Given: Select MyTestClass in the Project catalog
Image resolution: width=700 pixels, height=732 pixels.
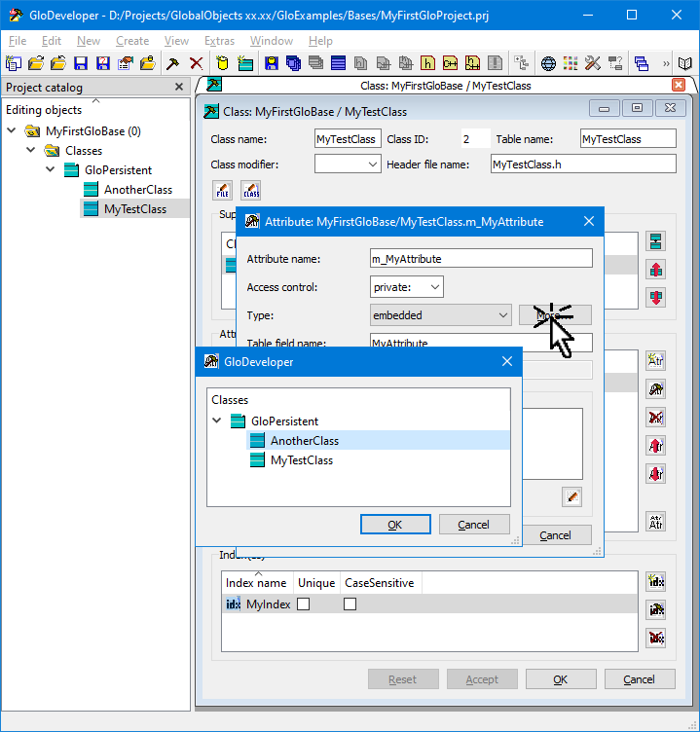Looking at the screenshot, I should [x=134, y=208].
